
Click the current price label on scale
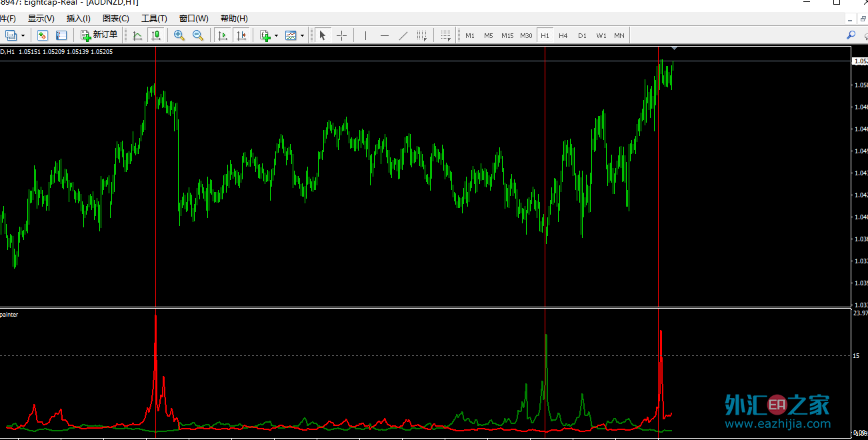click(x=860, y=61)
